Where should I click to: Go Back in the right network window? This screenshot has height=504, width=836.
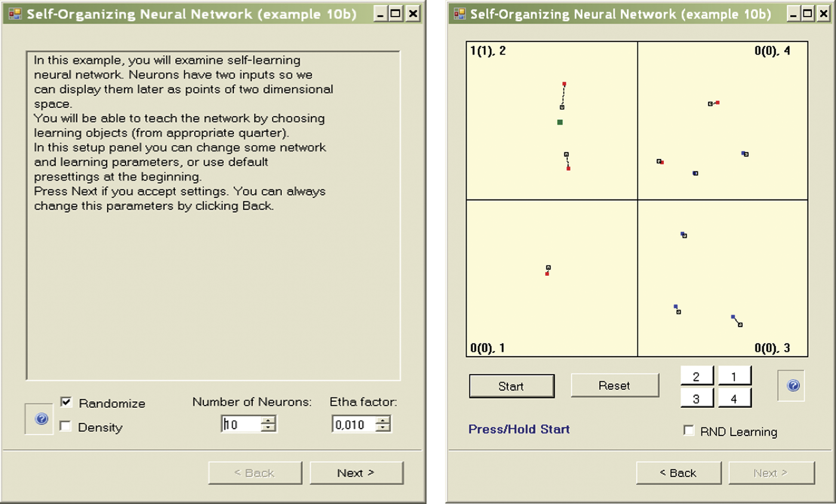[678, 473]
